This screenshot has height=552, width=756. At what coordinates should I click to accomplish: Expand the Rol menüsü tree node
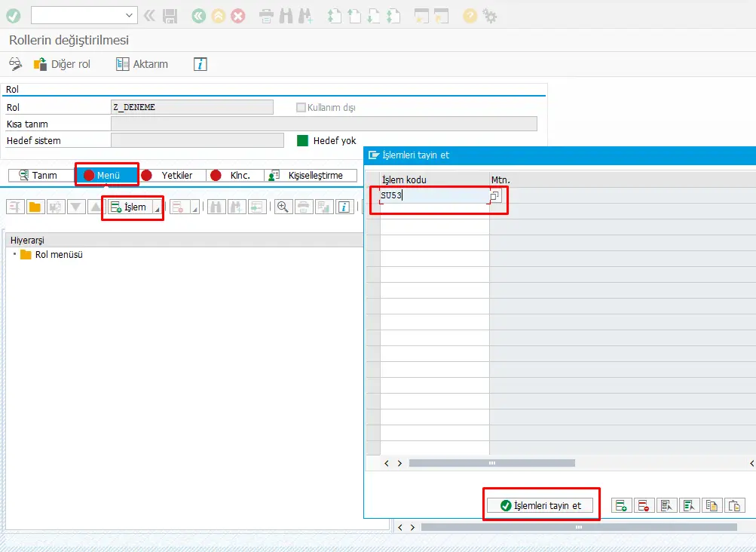15,255
